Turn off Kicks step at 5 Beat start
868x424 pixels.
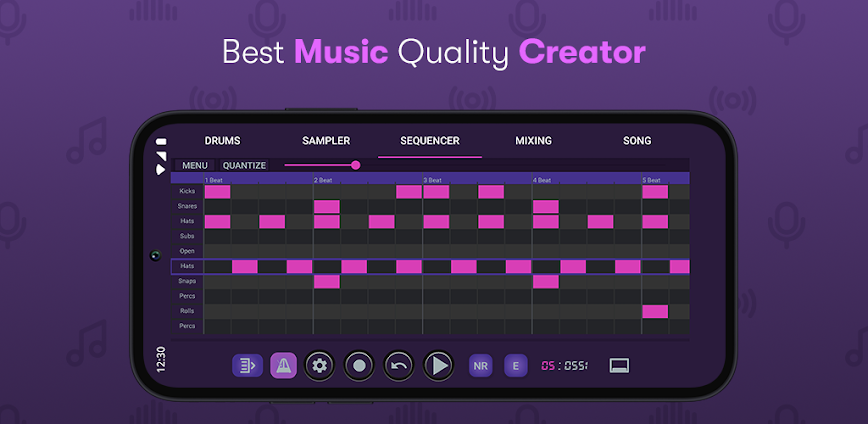pos(655,192)
